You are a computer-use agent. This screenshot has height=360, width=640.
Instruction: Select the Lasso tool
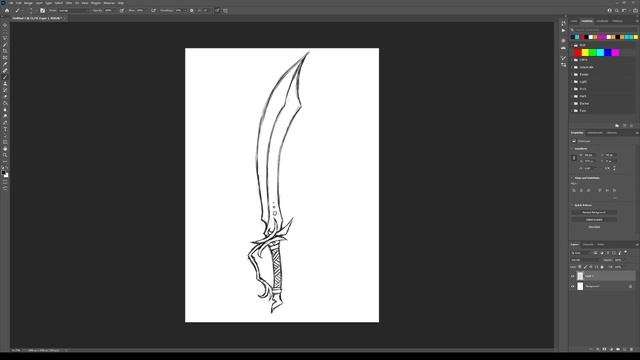(x=5, y=38)
